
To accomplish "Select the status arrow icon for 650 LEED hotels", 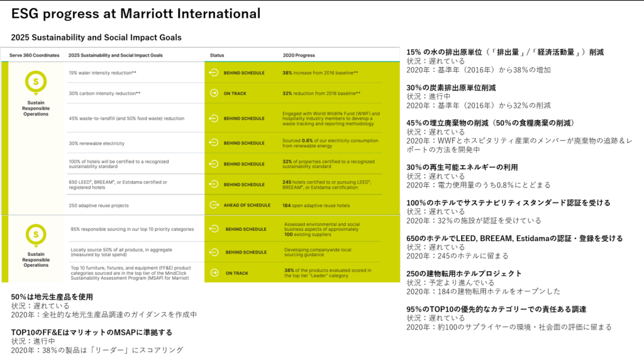I will [x=214, y=184].
